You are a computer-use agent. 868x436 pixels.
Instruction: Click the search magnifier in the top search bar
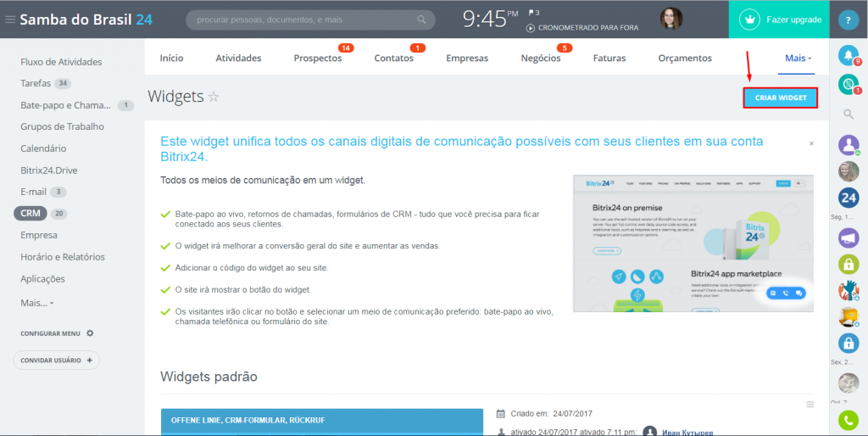click(x=422, y=20)
